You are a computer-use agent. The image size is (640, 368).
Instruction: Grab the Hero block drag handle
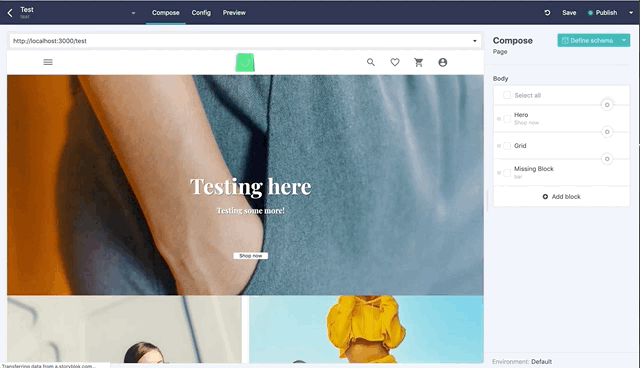coord(499,119)
